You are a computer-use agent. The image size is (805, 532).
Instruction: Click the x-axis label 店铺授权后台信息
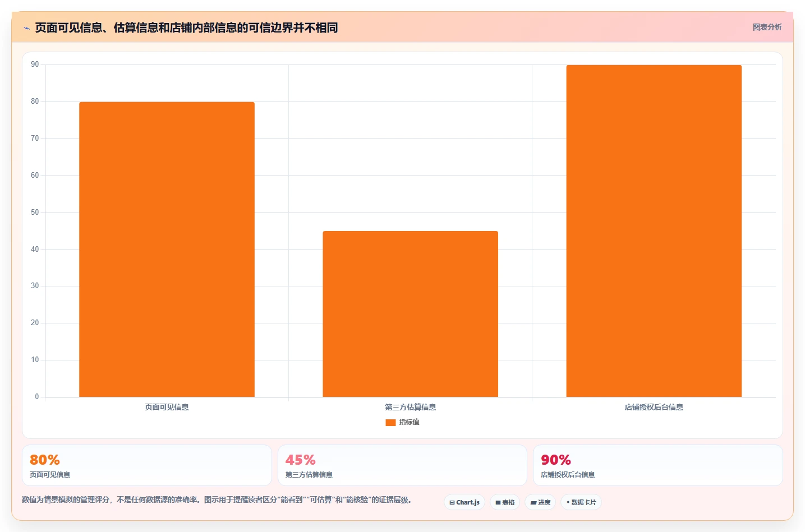[654, 407]
